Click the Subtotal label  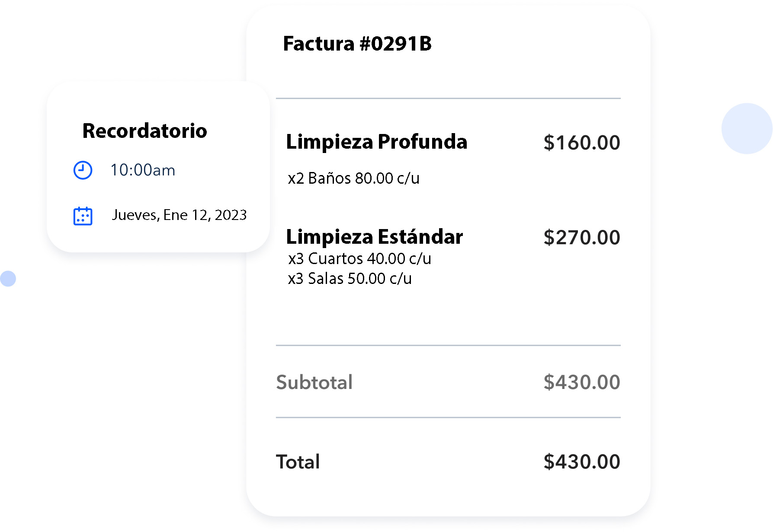(x=314, y=382)
